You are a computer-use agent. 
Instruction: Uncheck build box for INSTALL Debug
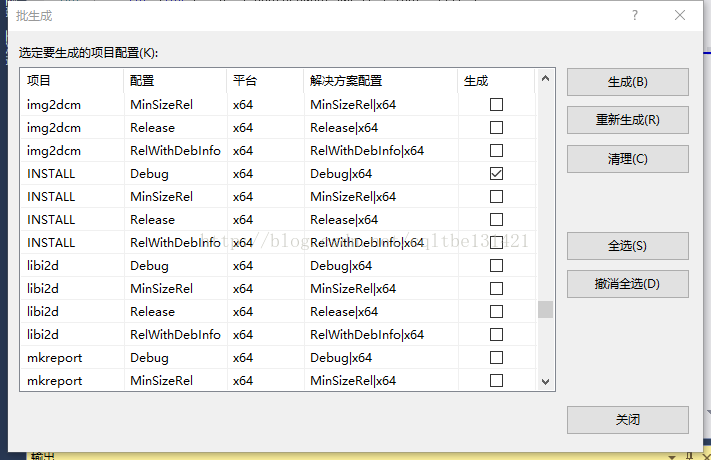[x=497, y=174]
